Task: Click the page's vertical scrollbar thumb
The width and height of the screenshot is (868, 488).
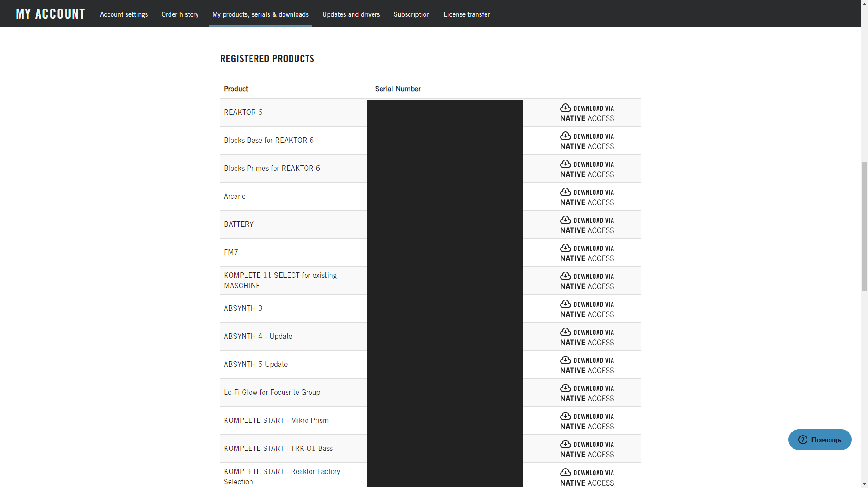Action: (x=864, y=227)
